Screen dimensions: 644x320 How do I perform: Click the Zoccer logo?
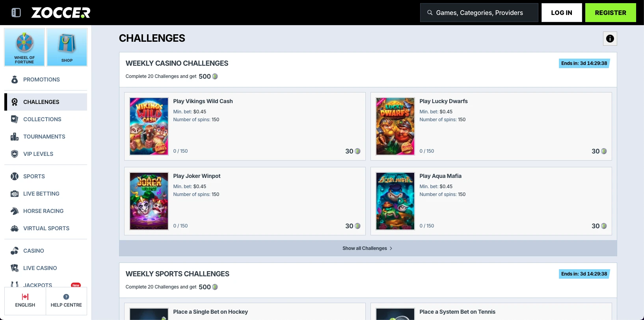pyautogui.click(x=61, y=13)
